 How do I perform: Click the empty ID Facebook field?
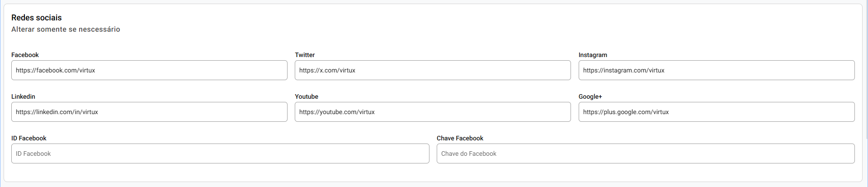(x=220, y=153)
